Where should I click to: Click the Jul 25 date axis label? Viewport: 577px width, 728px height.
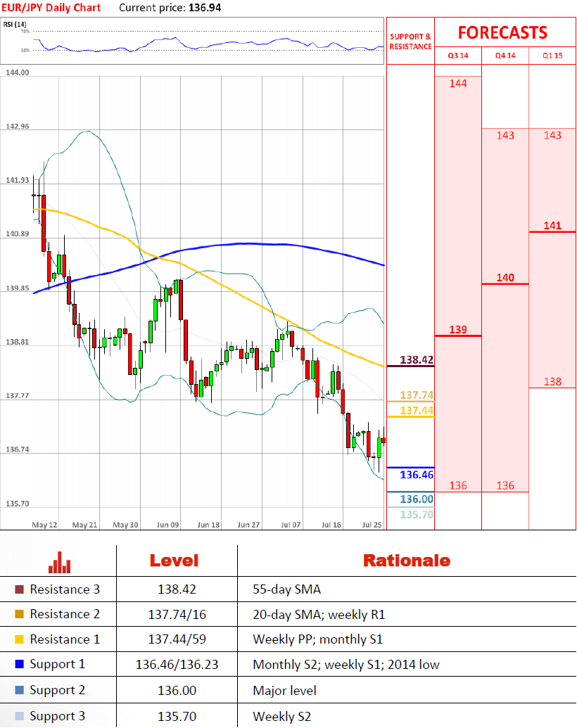pos(372,525)
